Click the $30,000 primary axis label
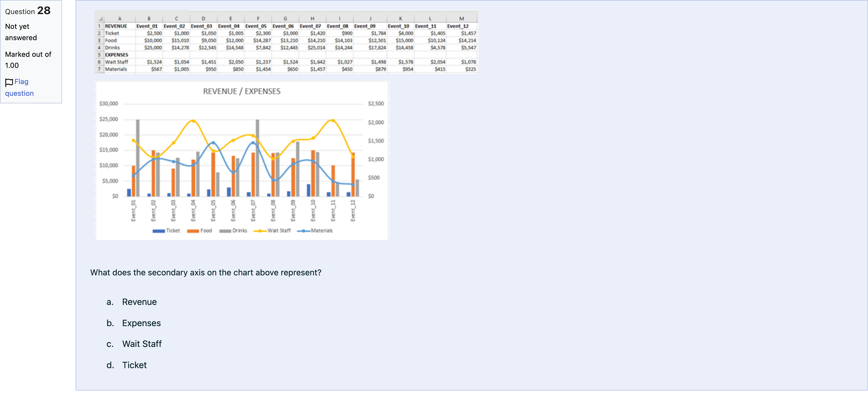The height and width of the screenshot is (400, 868). pos(108,104)
